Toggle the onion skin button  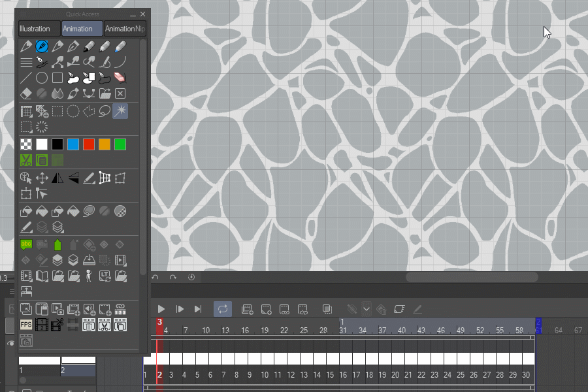(327, 309)
